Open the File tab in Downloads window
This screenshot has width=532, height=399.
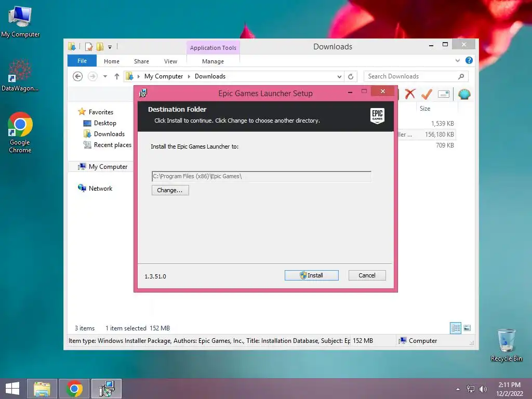click(x=82, y=61)
